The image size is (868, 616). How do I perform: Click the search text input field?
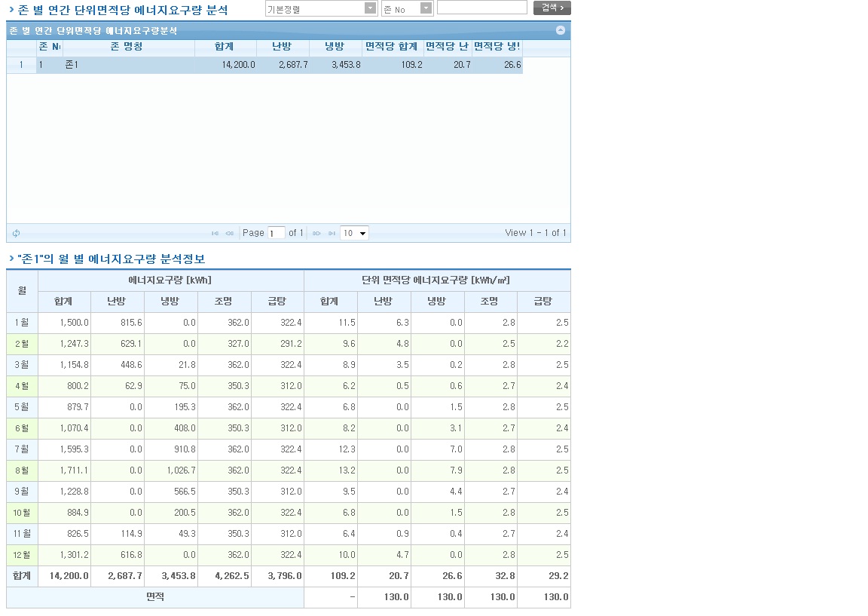481,8
